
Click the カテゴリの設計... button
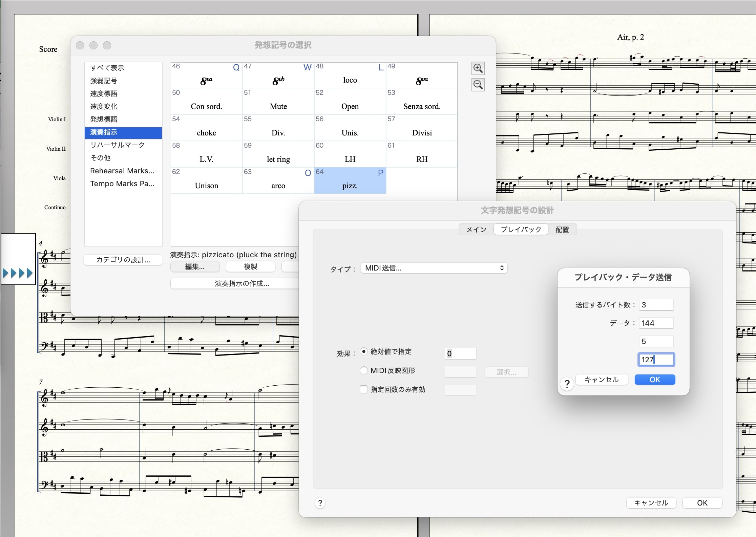123,260
